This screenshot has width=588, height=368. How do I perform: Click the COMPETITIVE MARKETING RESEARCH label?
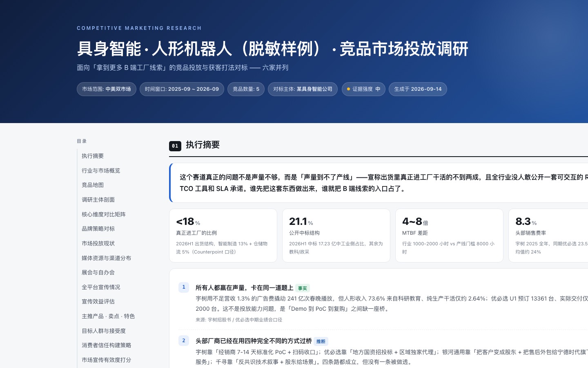(139, 28)
